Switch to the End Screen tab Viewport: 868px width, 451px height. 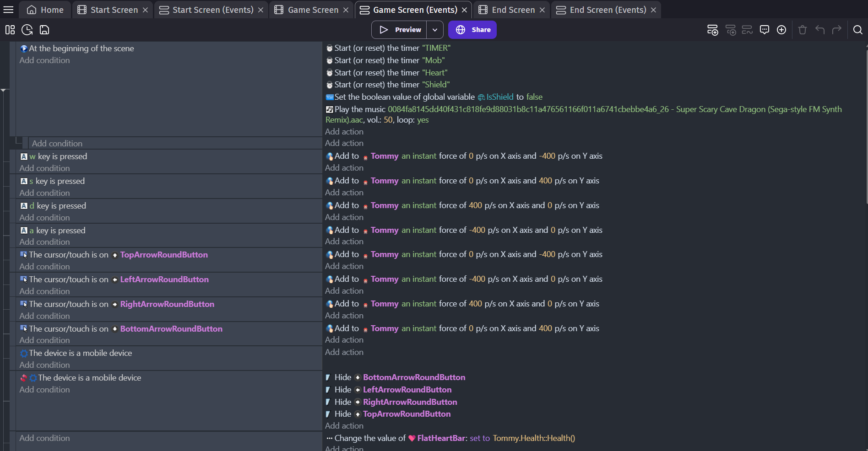click(x=513, y=10)
